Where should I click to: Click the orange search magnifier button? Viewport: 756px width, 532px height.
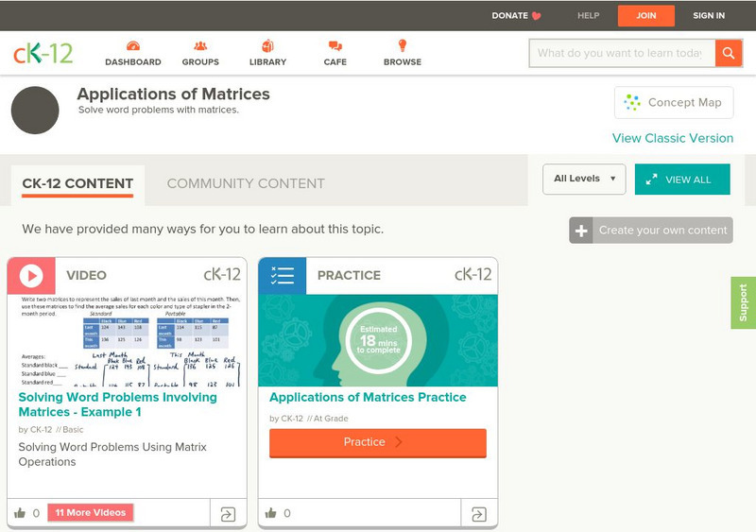coord(729,53)
